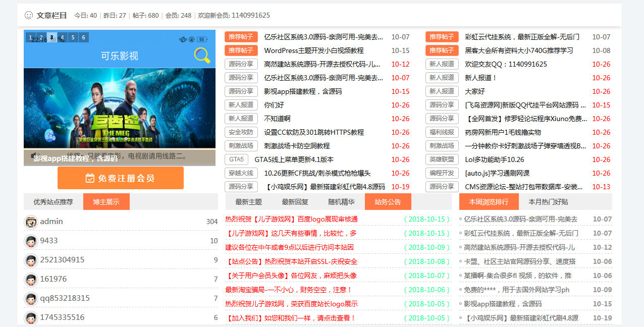Image resolution: width=644 pixels, height=327 pixels.
Task: Open post GTA5线上菜单更新4.1版本
Action: click(294, 159)
